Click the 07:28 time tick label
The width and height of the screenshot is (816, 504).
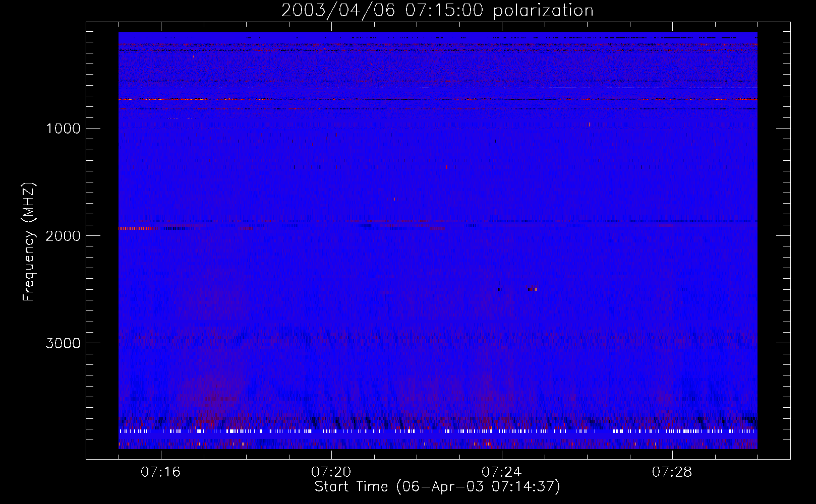(x=672, y=472)
